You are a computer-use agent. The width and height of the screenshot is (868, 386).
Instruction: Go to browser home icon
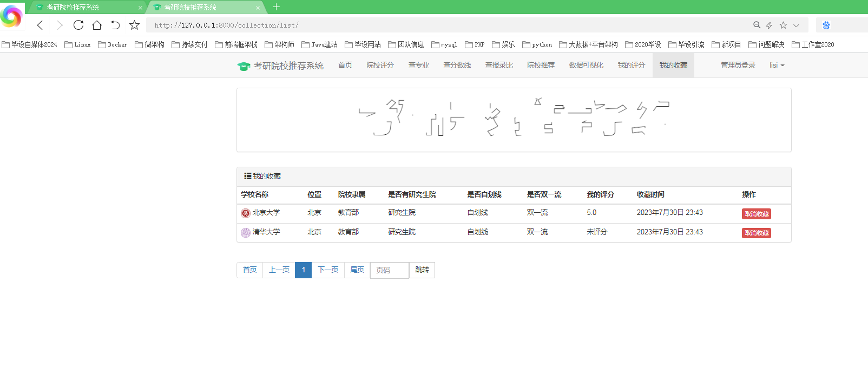coord(97,25)
